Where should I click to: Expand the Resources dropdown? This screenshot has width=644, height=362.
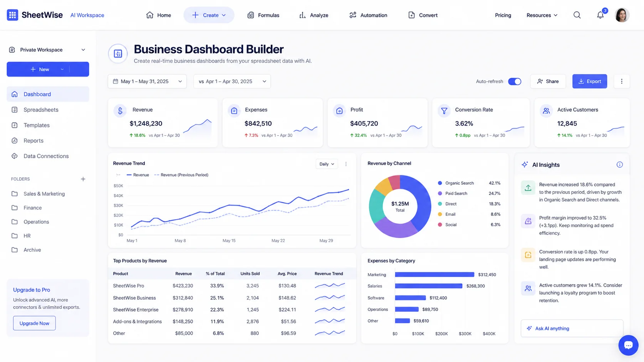point(542,15)
